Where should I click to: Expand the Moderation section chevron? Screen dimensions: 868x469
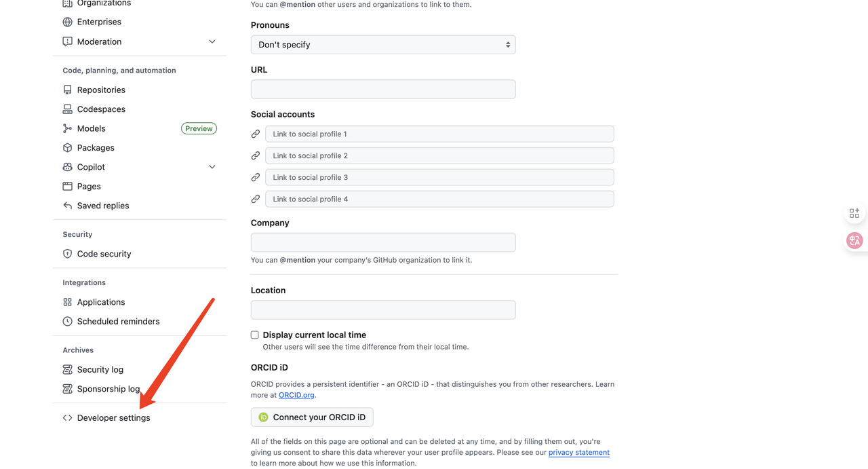point(212,41)
